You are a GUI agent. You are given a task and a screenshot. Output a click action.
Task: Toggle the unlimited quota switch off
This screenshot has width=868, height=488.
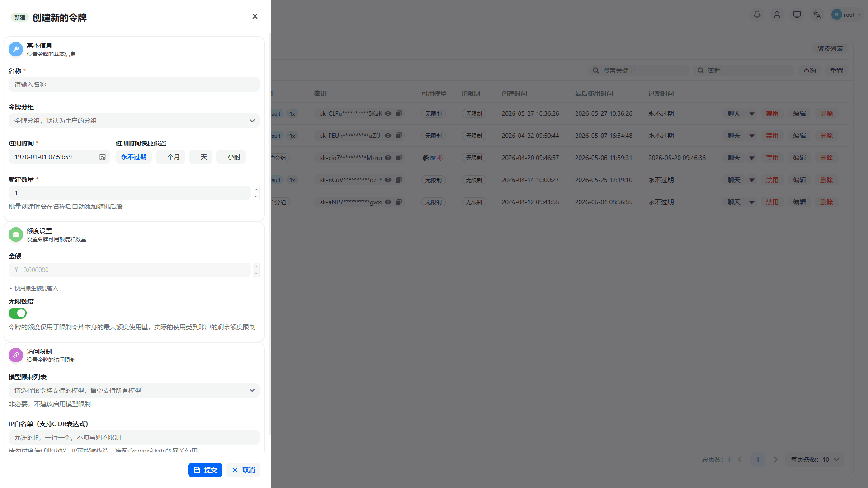[18, 313]
